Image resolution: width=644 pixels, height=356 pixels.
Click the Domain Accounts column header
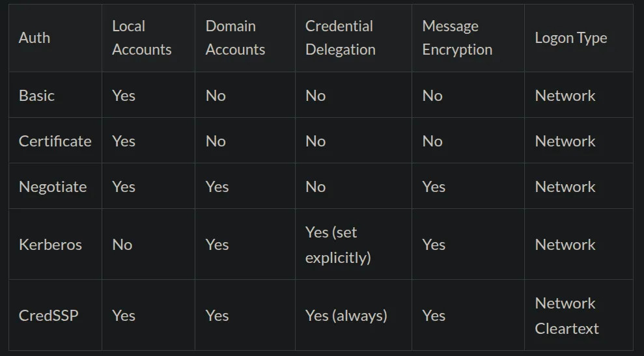tap(245, 38)
